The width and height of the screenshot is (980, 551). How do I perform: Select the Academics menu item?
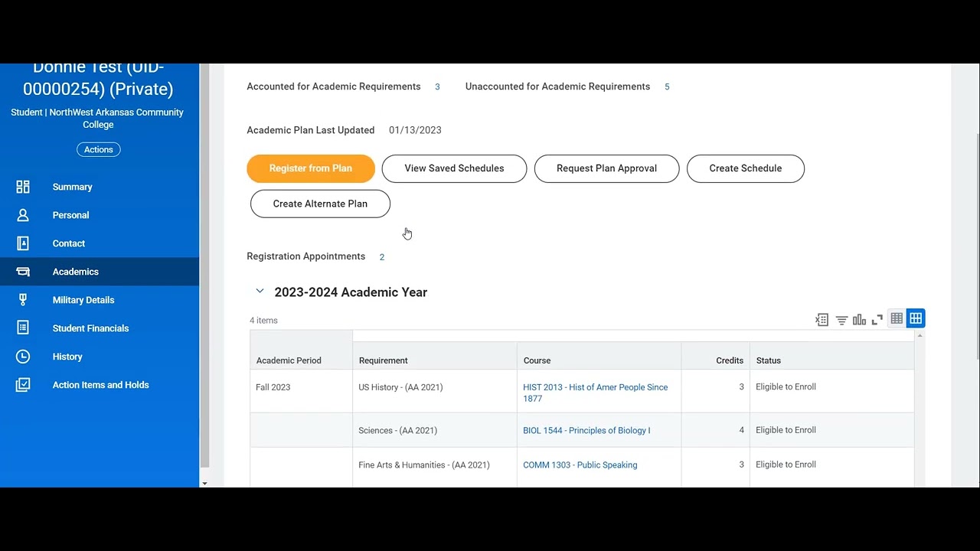coord(100,272)
